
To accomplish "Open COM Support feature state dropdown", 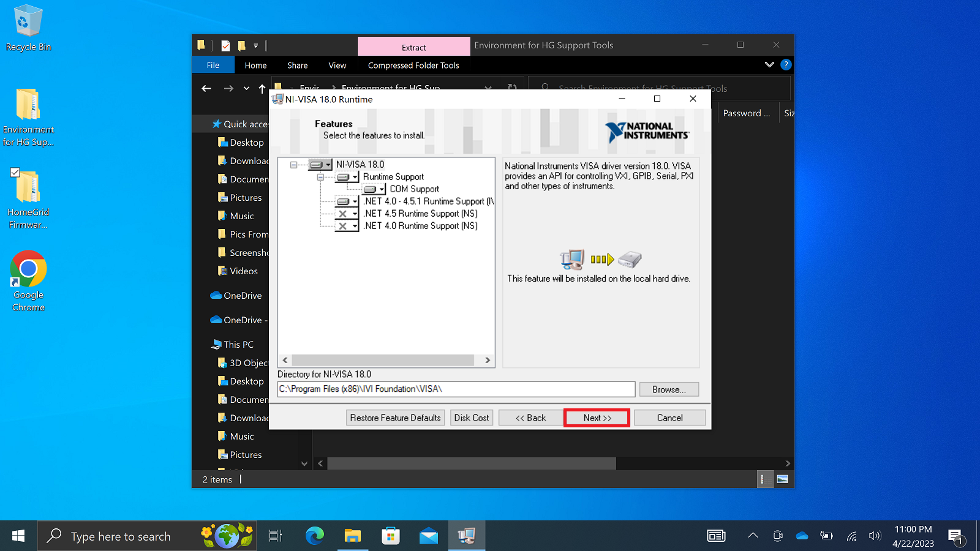I will [374, 189].
